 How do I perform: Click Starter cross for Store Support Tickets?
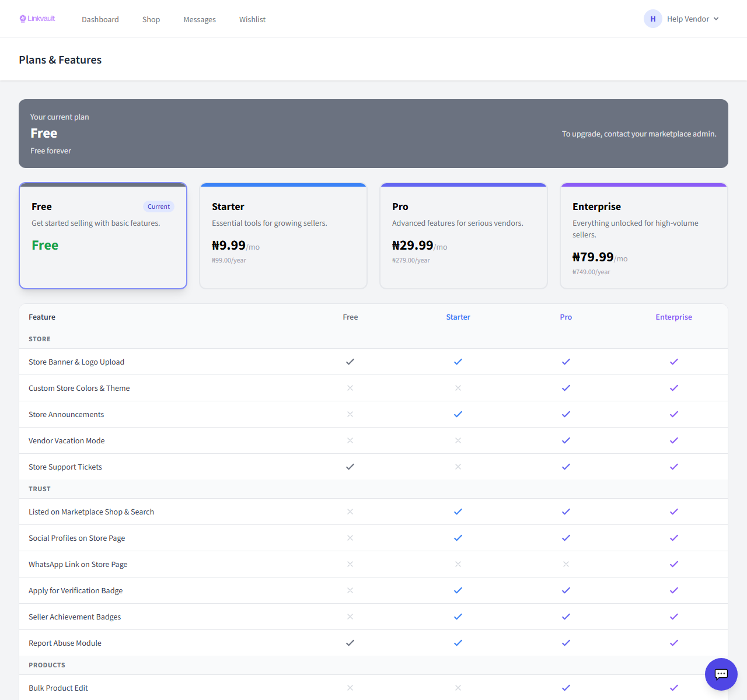(458, 467)
